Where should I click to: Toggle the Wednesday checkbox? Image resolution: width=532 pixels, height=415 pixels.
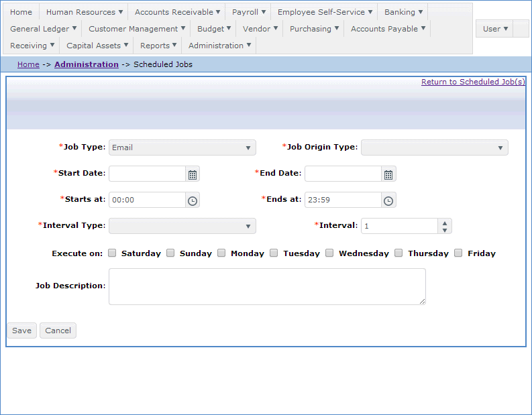[330, 253]
